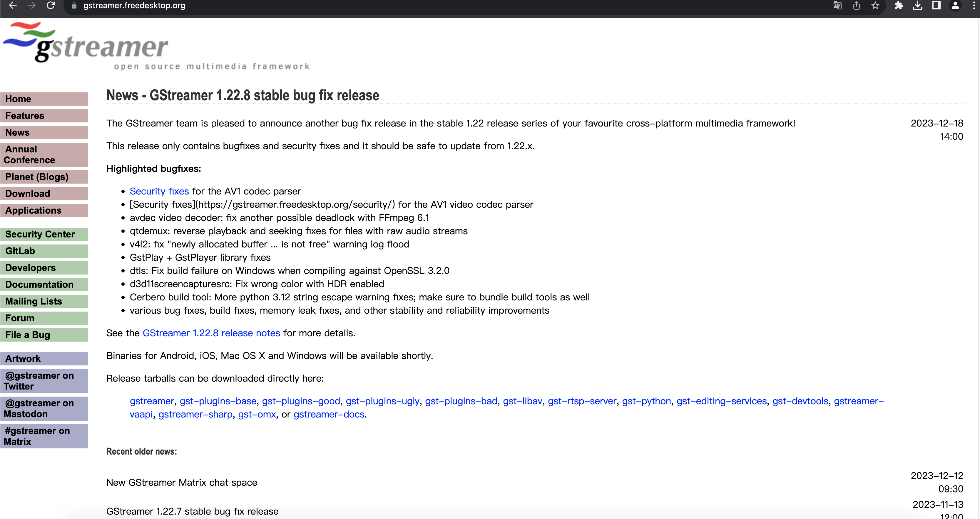The width and height of the screenshot is (980, 519).
Task: Open @gstreamer on Mastodon sidebar link
Action: [44, 409]
